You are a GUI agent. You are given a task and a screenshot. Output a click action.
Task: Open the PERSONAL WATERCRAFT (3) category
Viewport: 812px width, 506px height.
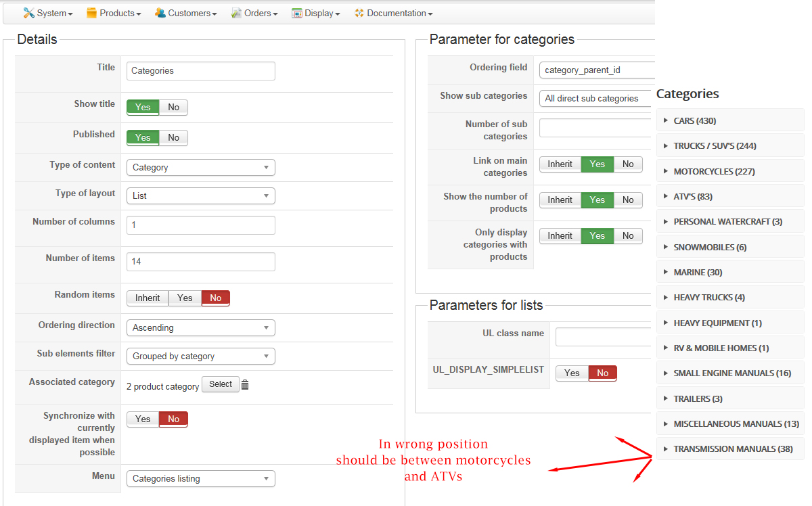pyautogui.click(x=730, y=222)
